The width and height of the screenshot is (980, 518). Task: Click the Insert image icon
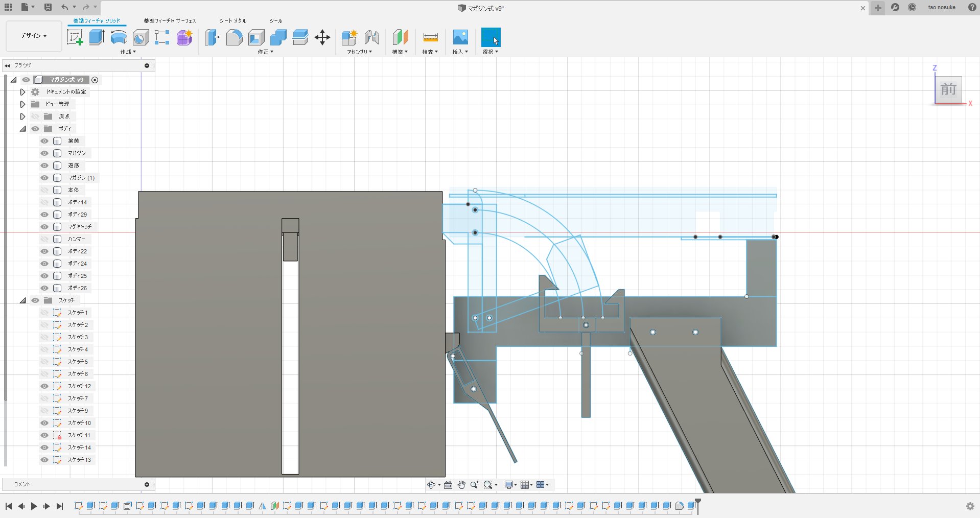460,37
